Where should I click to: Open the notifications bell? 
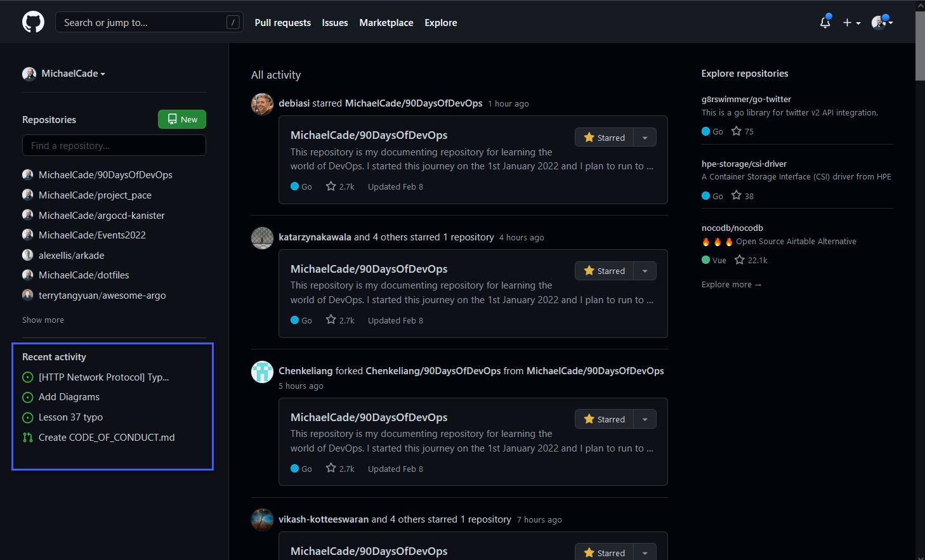click(825, 22)
